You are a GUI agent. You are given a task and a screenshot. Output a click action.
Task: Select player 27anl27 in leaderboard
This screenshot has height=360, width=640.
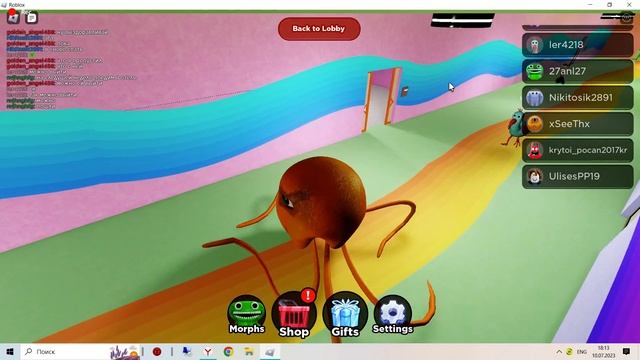pyautogui.click(x=578, y=71)
